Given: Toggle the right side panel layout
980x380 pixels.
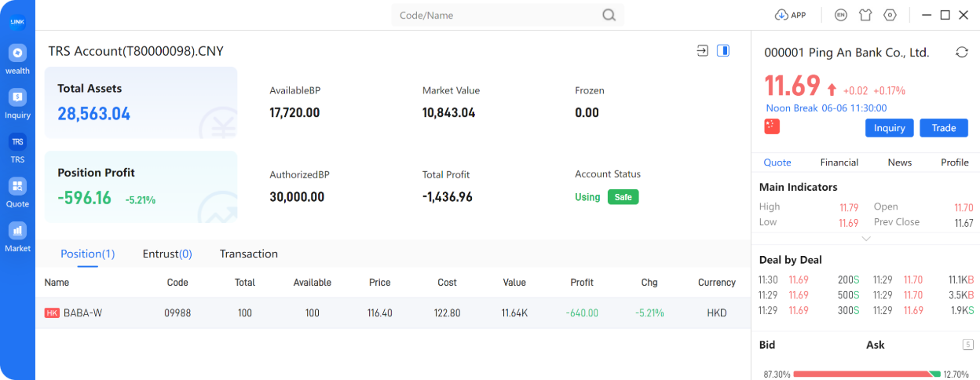Looking at the screenshot, I should coord(723,50).
